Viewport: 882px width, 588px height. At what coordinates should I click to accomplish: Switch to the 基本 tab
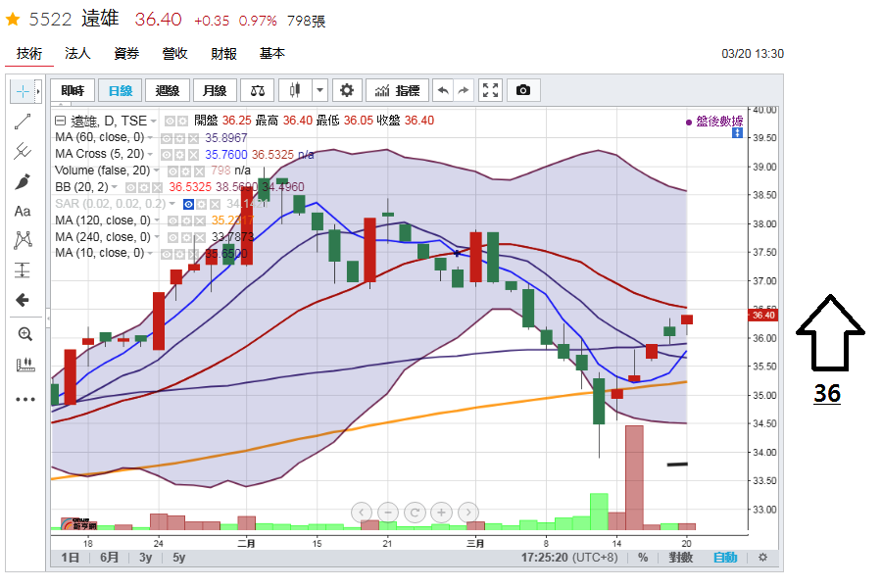272,54
